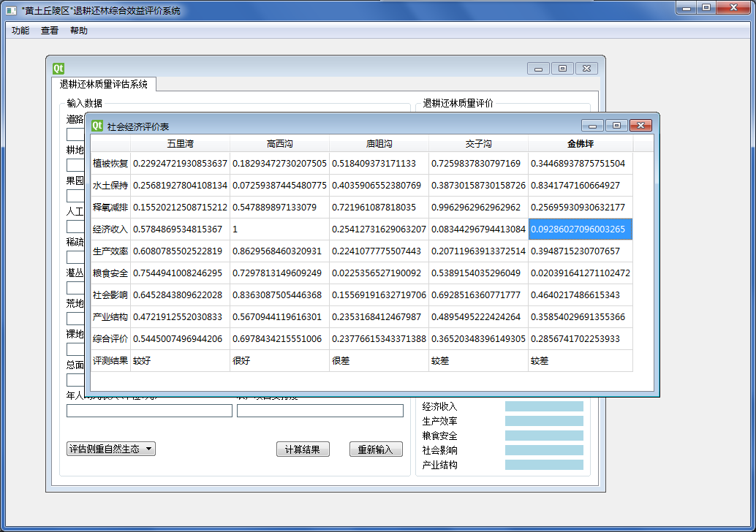
Task: Maximize the 社会经济评价表 dialog
Action: click(x=616, y=126)
